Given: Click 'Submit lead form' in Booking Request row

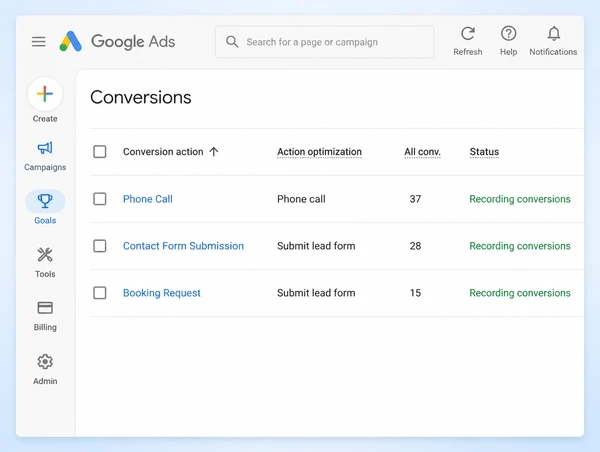Looking at the screenshot, I should tap(316, 293).
